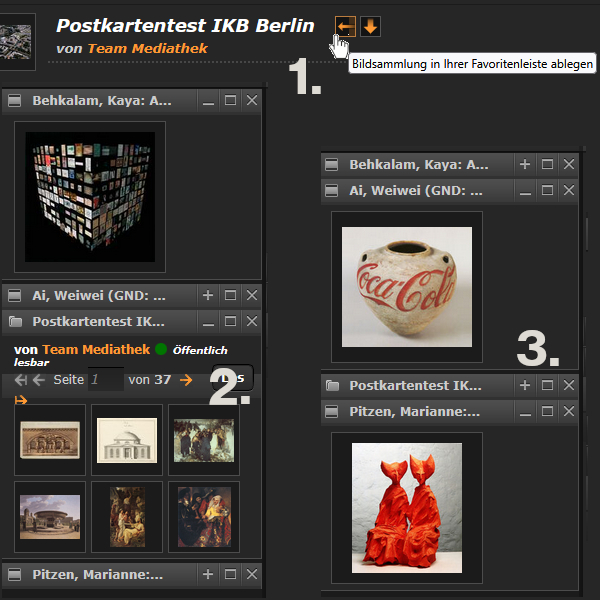Screen dimensions: 600x600
Task: Go to the previous page with the grey arrow
Action: [x=39, y=380]
